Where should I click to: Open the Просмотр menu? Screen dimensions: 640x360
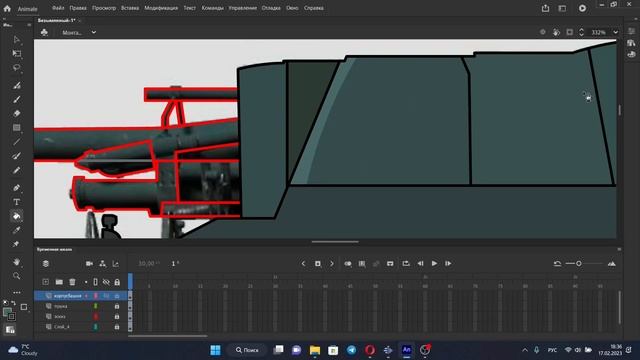104,8
